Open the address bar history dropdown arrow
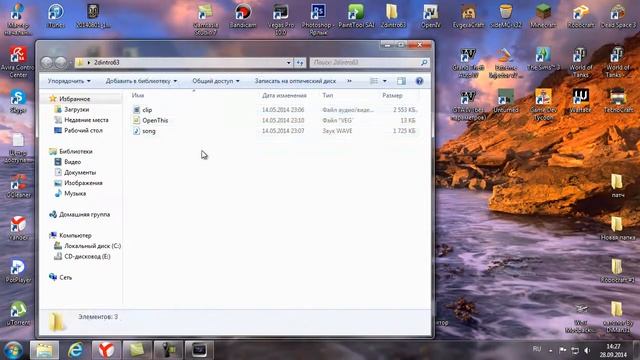 point(289,62)
